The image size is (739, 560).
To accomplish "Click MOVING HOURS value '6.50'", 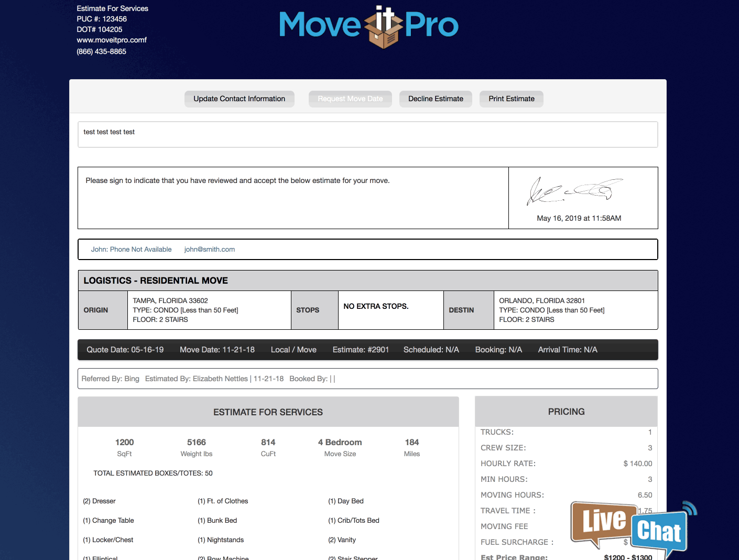I will click(645, 495).
